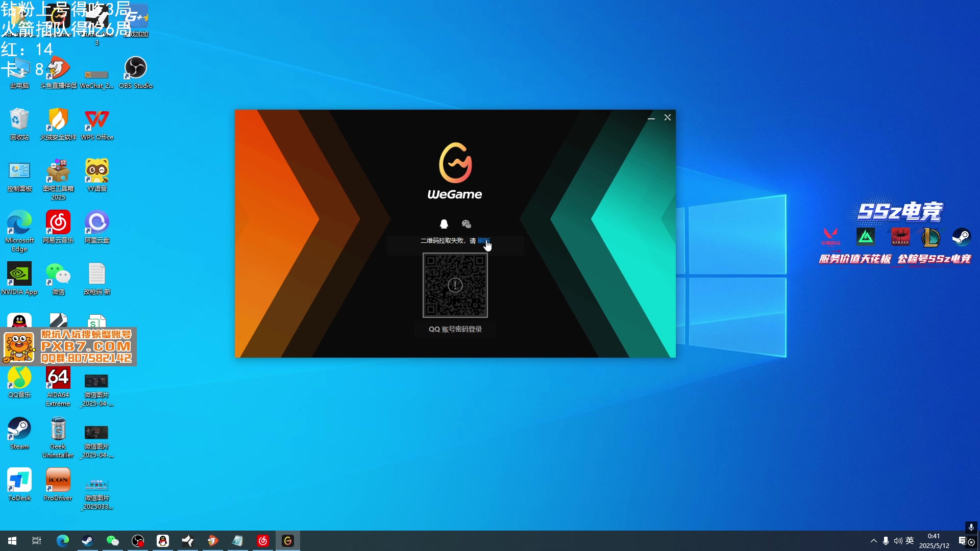Open notification center icon

[963, 541]
